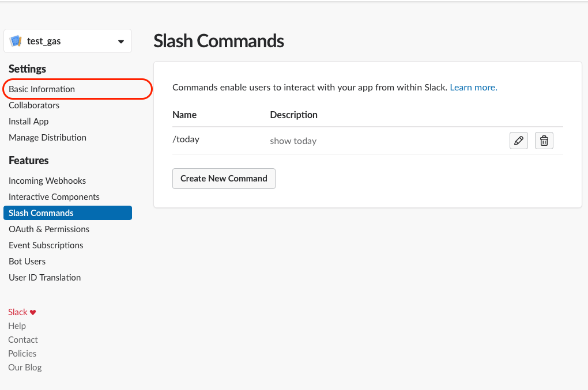Open Event Subscriptions page
588x390 pixels.
point(46,245)
